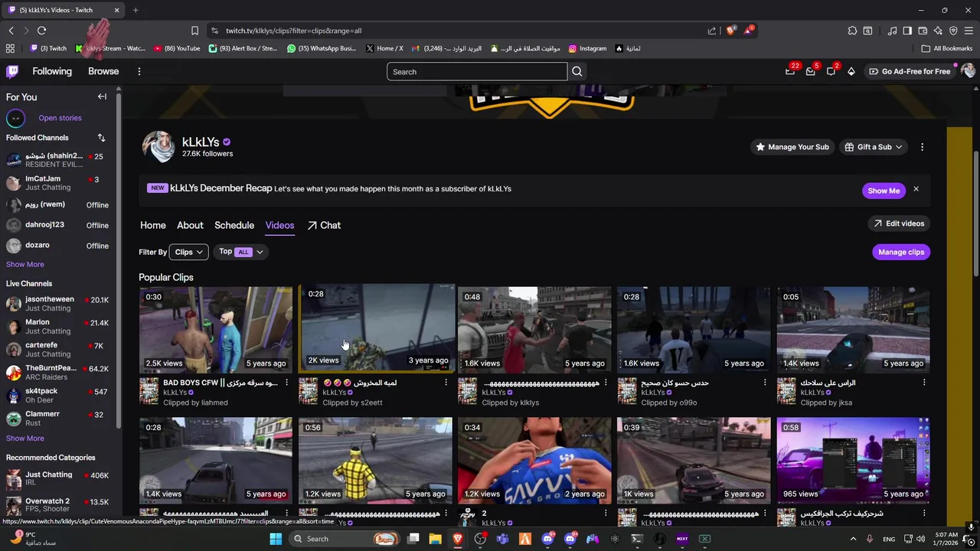The width and height of the screenshot is (980, 551).
Task: Open stories link in sidebar
Action: [x=60, y=118]
